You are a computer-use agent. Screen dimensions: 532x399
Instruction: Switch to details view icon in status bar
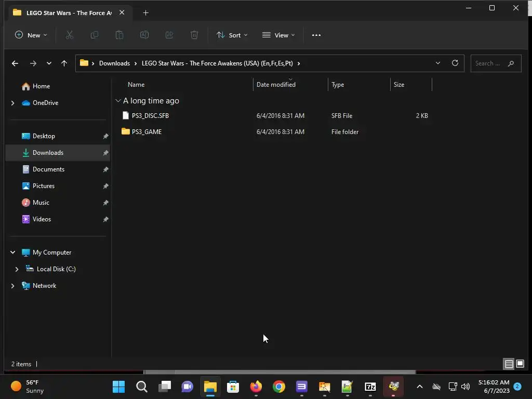tap(509, 364)
